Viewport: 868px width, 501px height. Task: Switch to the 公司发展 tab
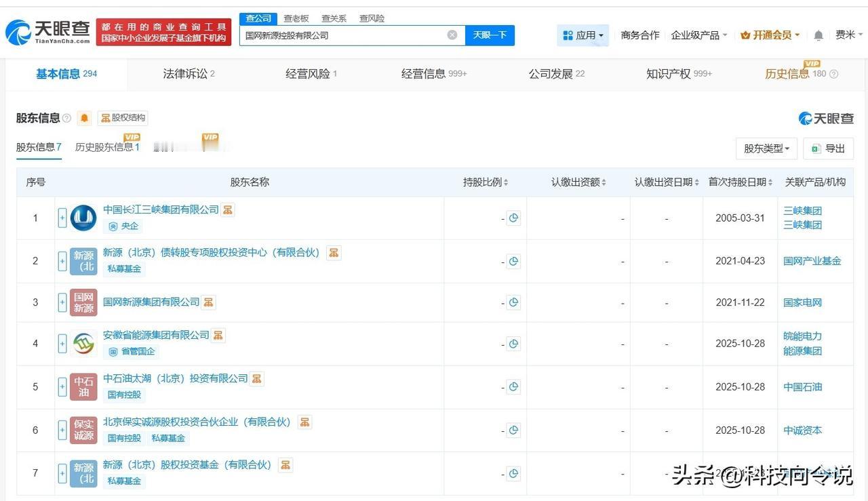pyautogui.click(x=557, y=74)
